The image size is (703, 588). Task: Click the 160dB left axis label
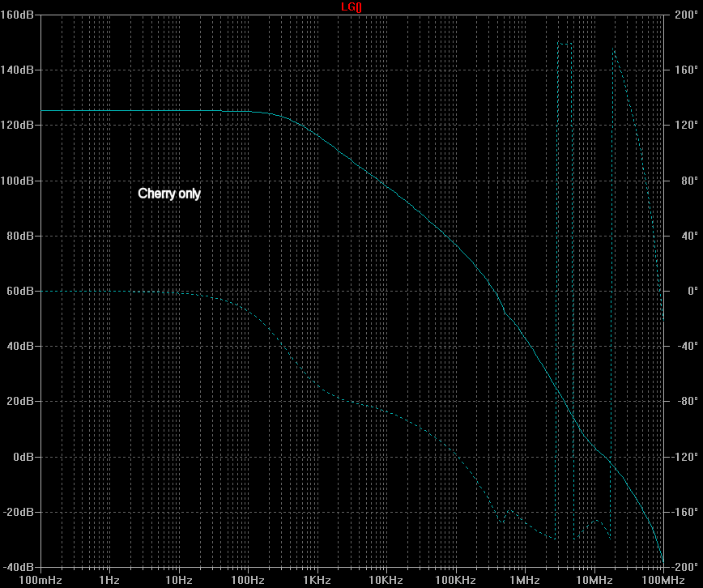(16, 15)
